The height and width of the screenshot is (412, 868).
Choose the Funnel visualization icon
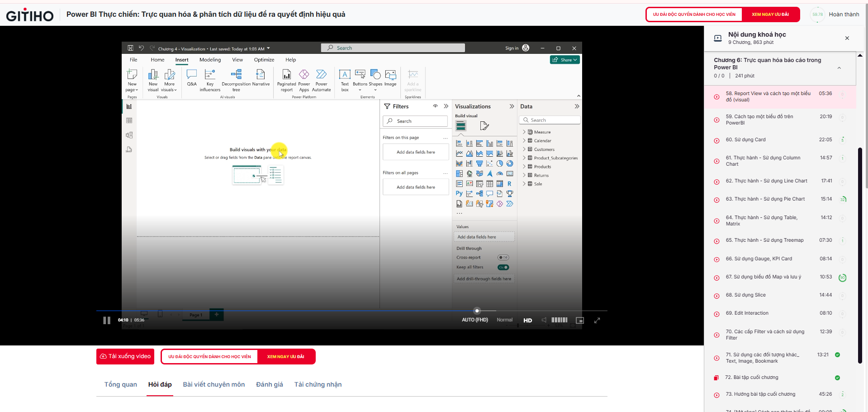[x=479, y=163]
